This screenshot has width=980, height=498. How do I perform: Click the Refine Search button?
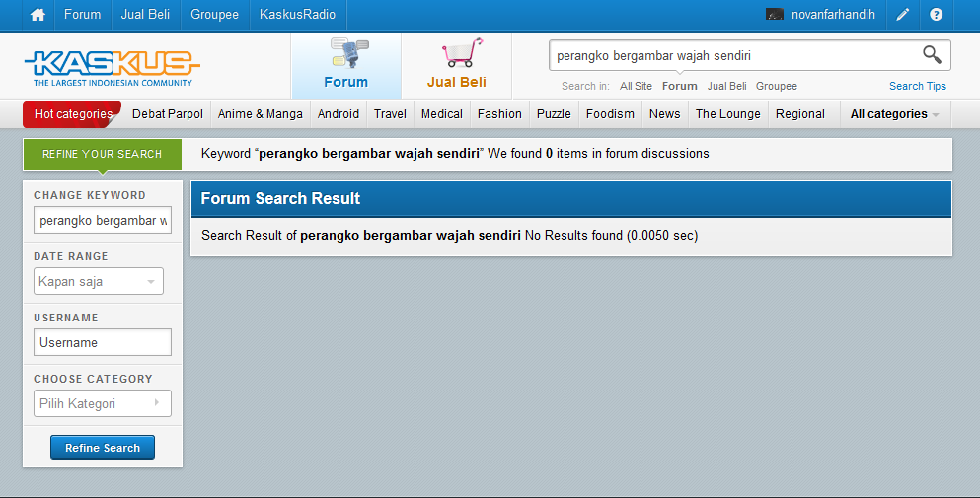(x=103, y=448)
